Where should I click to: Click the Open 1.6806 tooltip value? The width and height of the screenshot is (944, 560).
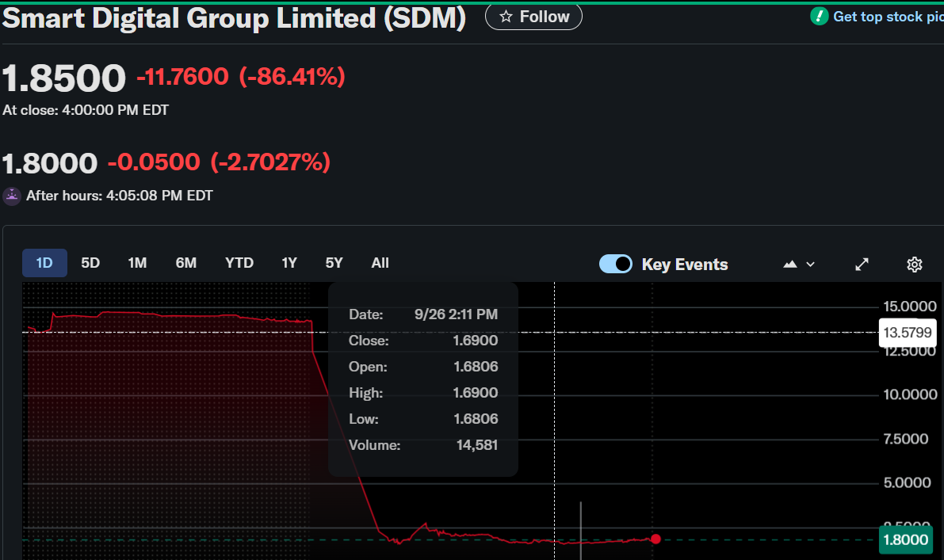pos(476,366)
